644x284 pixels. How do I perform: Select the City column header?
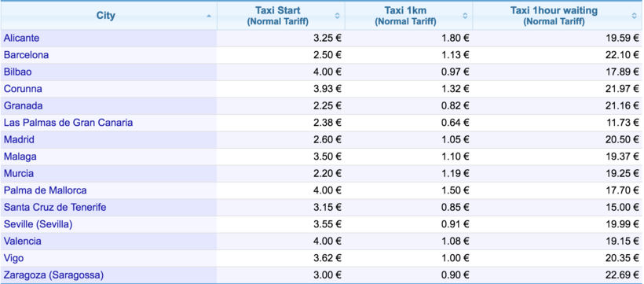106,16
